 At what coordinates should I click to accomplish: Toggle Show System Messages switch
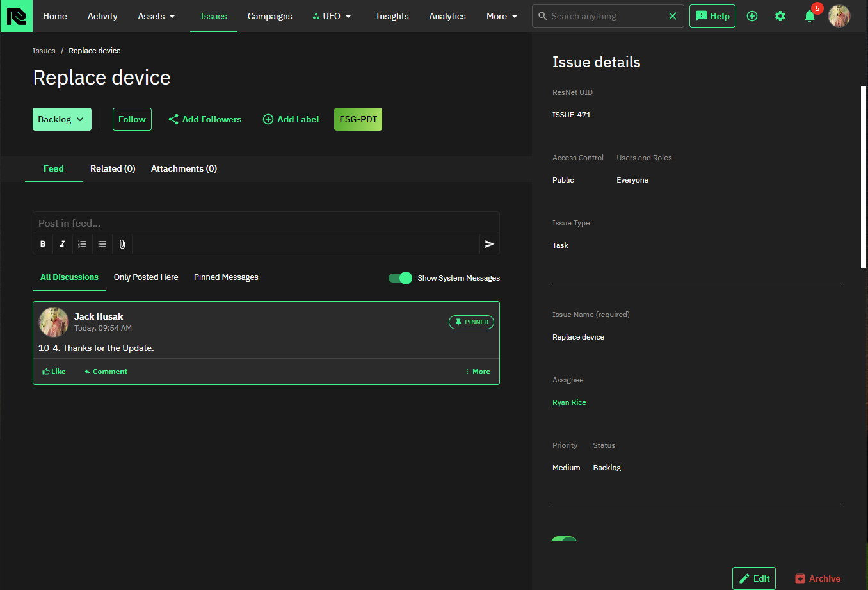point(401,278)
